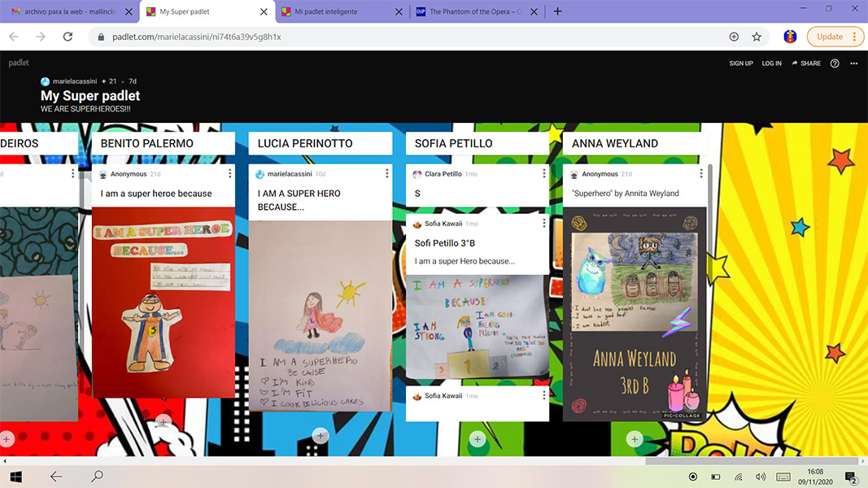This screenshot has width=868, height=488.
Task: Add a post under Lucia Perinotto column
Action: [321, 436]
